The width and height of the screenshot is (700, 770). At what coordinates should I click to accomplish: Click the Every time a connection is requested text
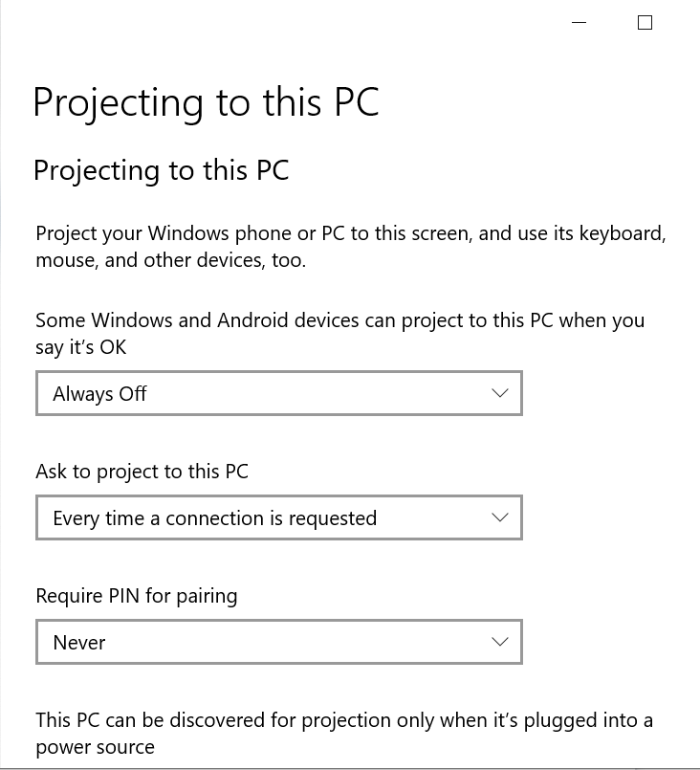click(x=214, y=518)
